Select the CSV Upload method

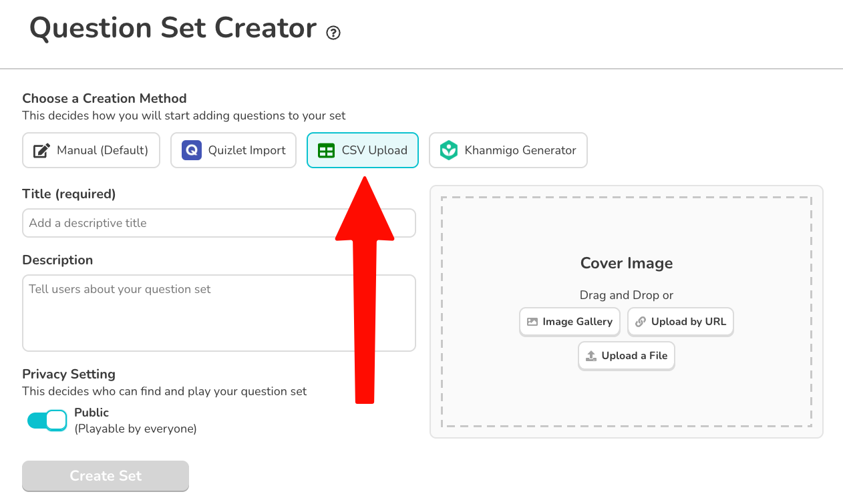pyautogui.click(x=363, y=150)
